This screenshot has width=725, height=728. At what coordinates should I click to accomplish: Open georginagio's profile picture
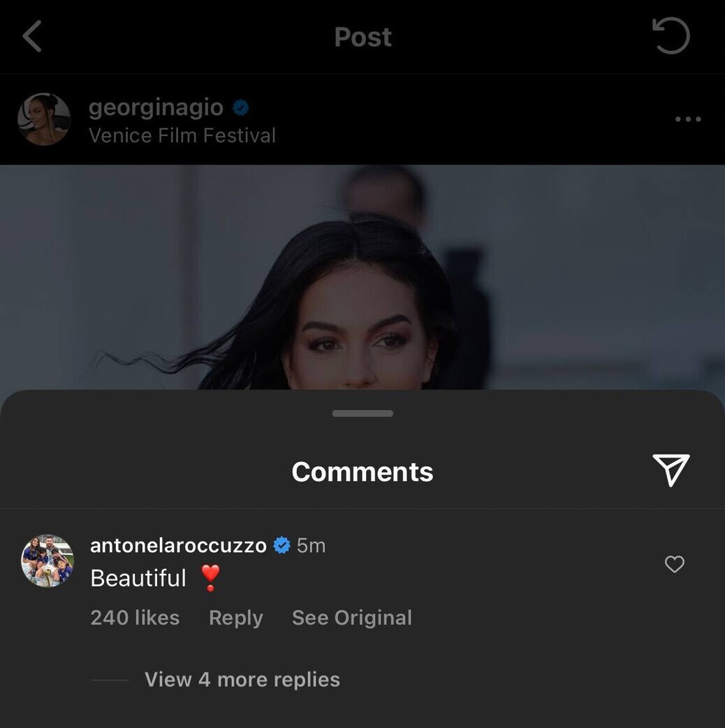point(44,119)
